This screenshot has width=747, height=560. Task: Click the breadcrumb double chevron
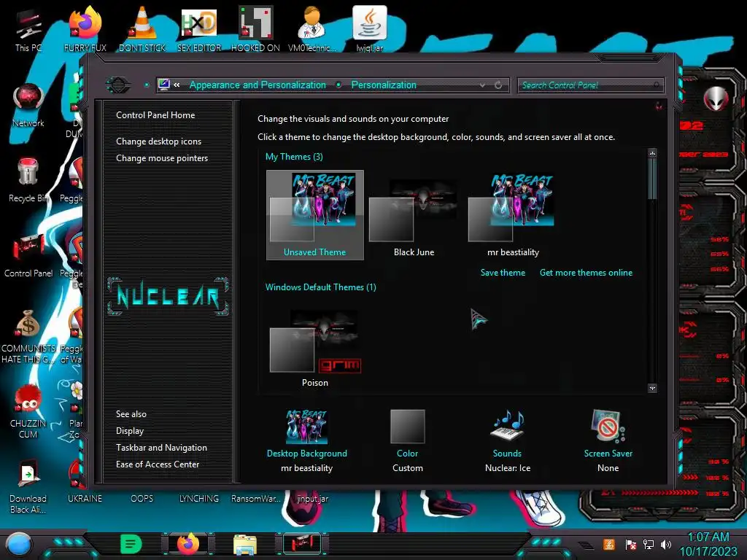click(177, 85)
